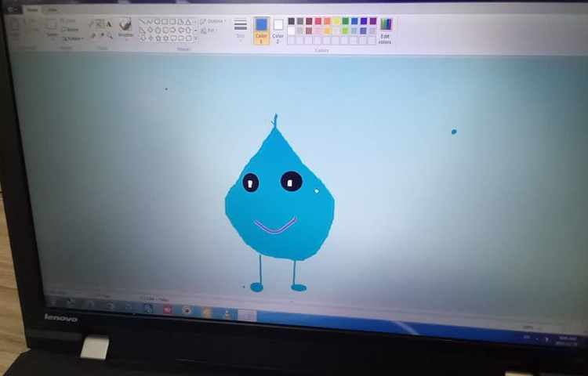Open the Size line thickness dropdown

(240, 28)
